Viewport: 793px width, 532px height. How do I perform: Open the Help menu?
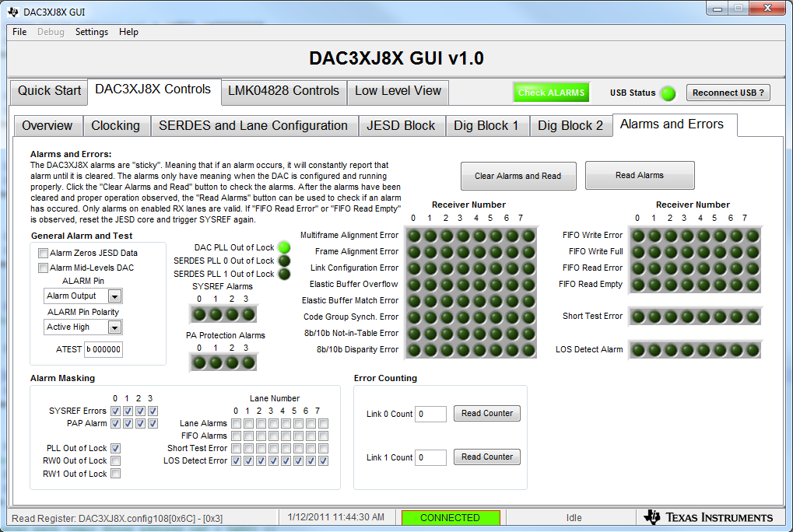(x=128, y=32)
